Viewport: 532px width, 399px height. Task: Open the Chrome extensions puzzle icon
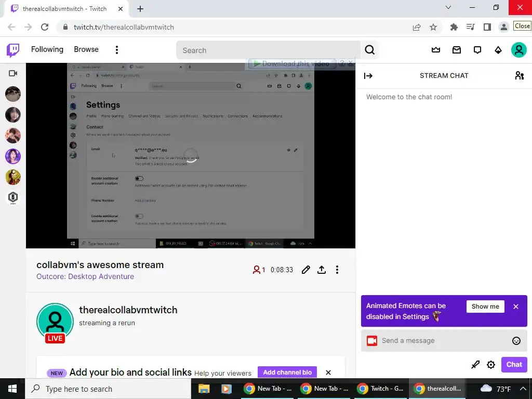click(x=454, y=27)
